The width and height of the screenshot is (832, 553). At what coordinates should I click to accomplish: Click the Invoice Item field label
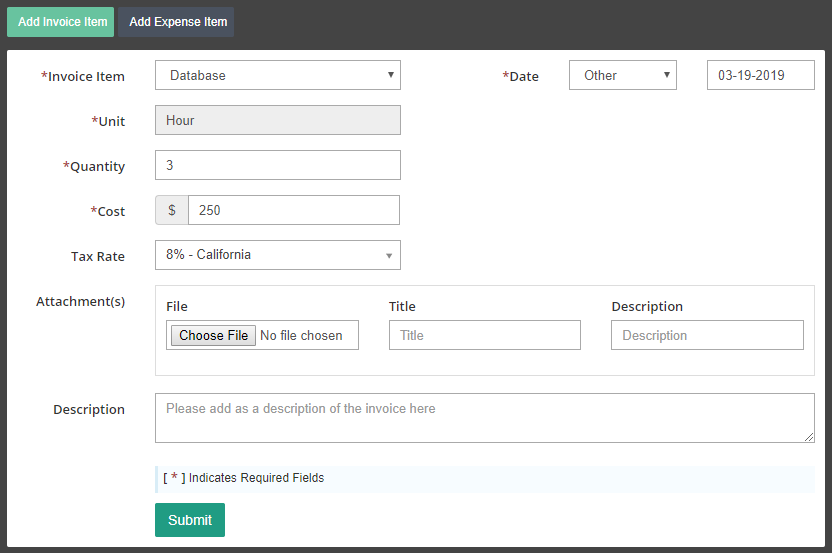click(x=83, y=76)
